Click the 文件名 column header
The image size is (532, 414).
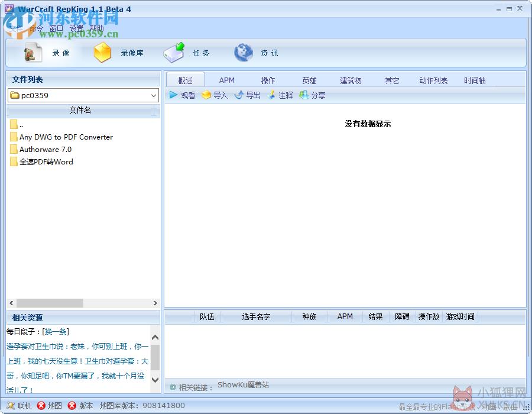click(x=80, y=110)
